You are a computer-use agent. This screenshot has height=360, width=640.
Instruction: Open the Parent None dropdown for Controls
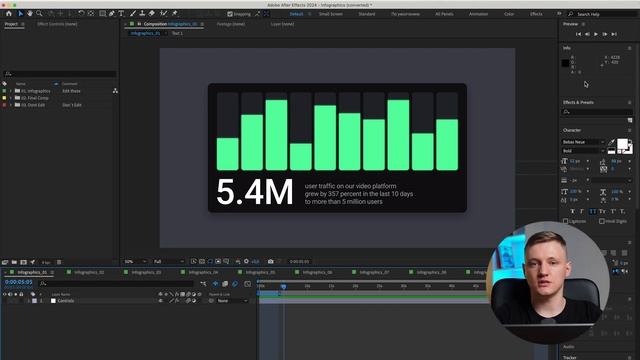tap(233, 301)
